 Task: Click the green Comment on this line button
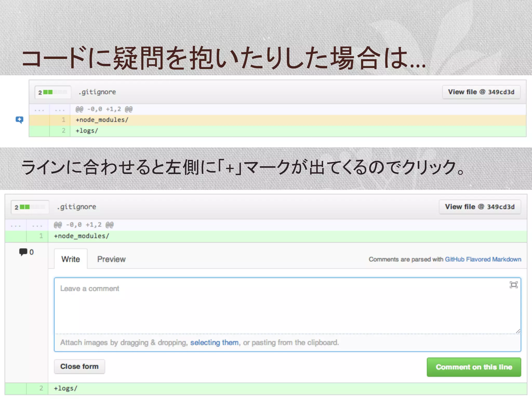pyautogui.click(x=474, y=367)
